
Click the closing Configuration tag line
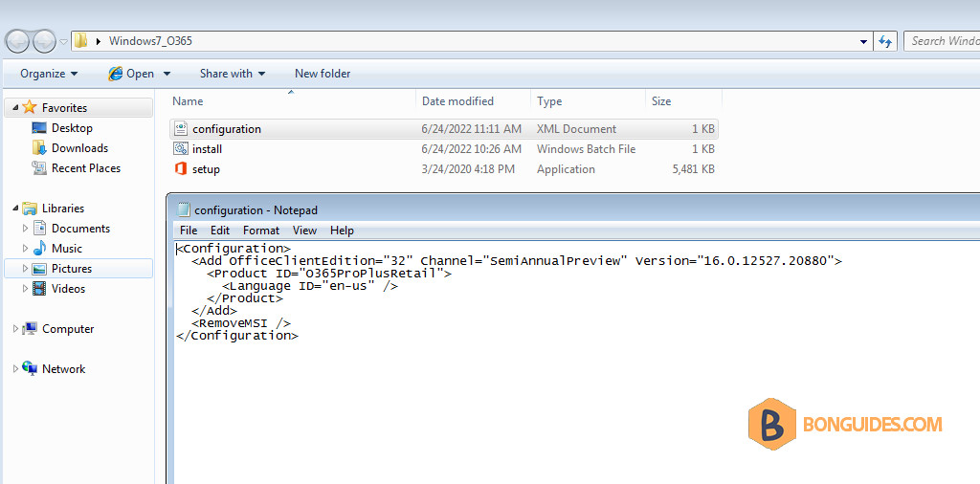pyautogui.click(x=237, y=336)
